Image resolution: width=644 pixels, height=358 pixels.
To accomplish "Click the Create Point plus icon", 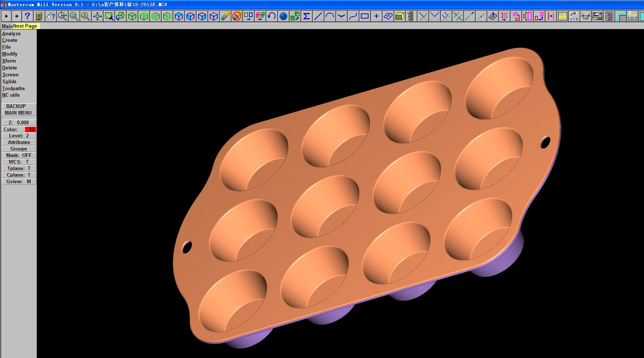I will (376, 16).
